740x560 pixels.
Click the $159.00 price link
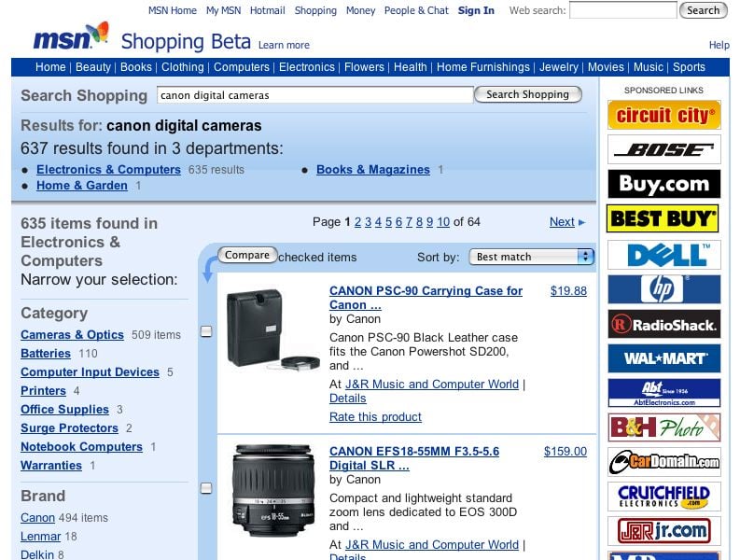565,452
